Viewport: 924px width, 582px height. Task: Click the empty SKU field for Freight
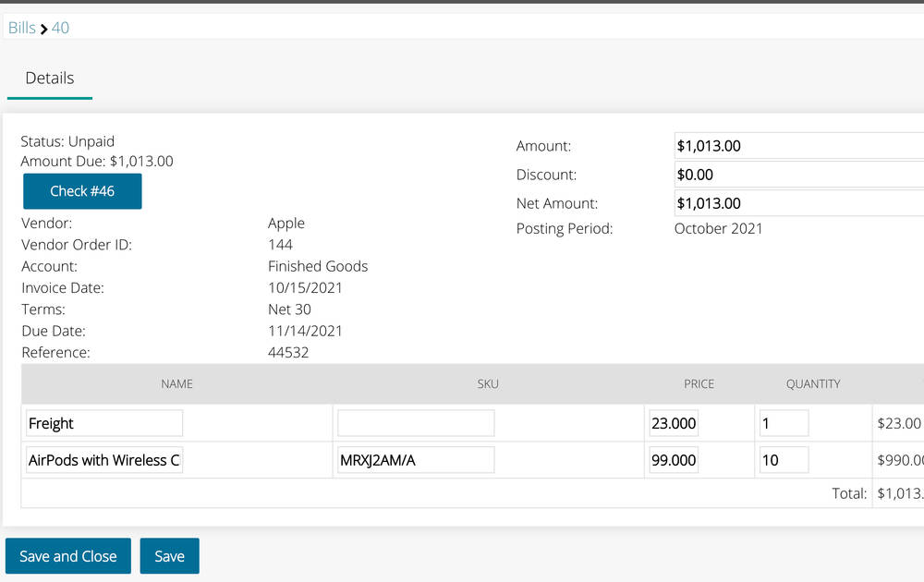coord(416,423)
